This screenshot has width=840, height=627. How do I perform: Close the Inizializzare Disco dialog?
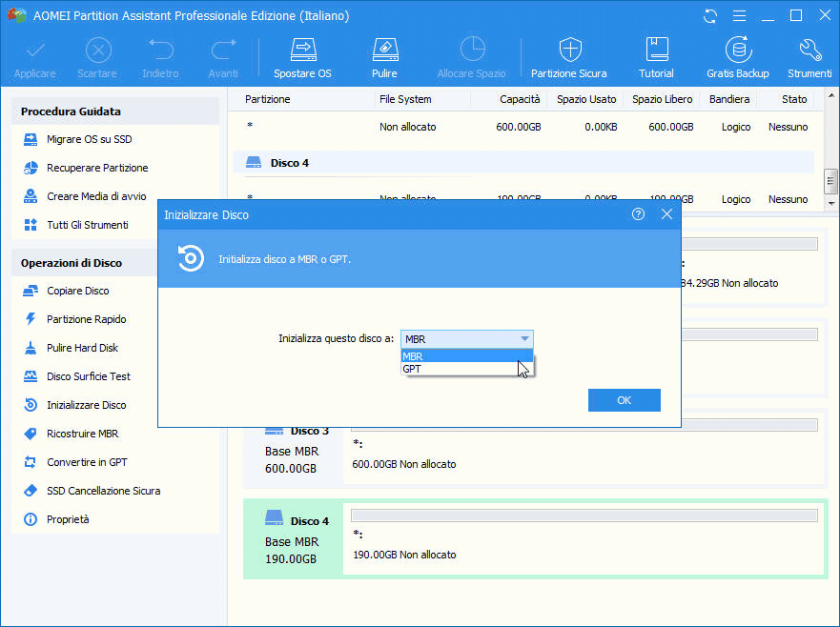pos(666,215)
